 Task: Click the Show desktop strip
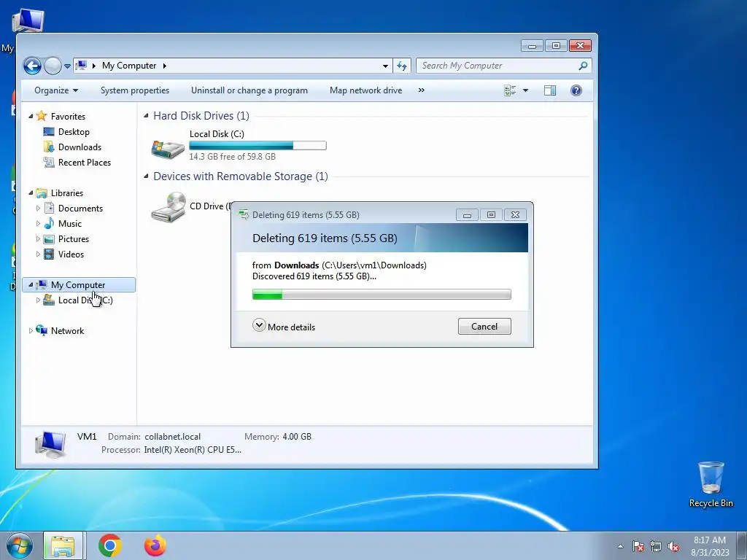[x=742, y=545]
